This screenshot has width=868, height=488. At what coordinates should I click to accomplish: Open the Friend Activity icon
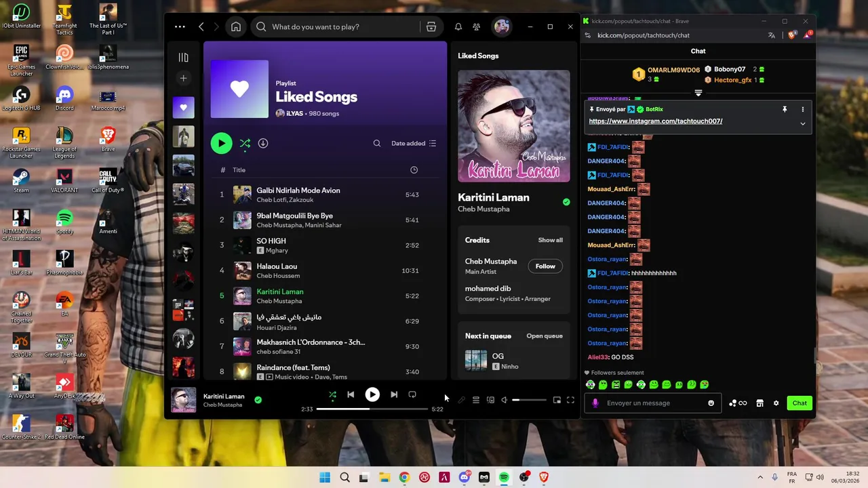point(477,26)
